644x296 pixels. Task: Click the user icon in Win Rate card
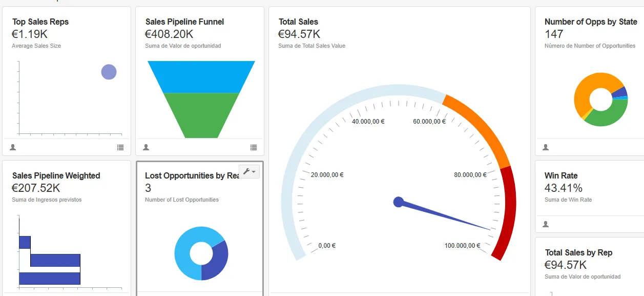point(546,224)
